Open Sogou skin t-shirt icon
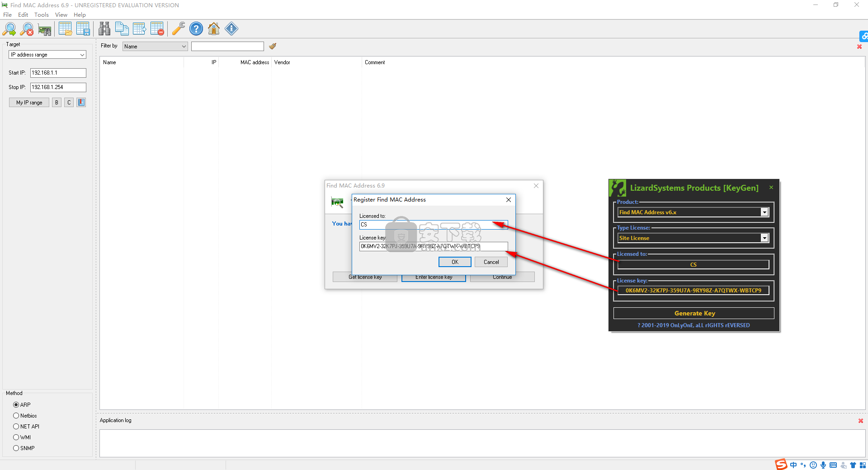 pos(853,465)
